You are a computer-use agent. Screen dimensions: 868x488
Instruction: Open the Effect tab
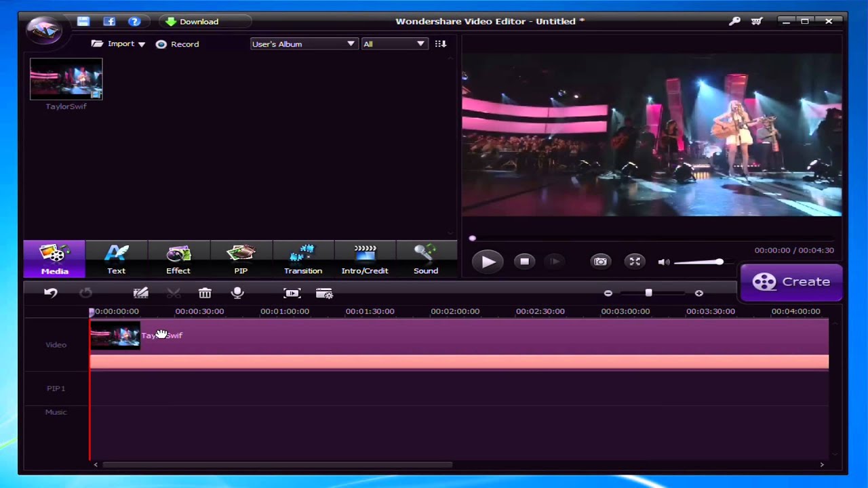(178, 259)
